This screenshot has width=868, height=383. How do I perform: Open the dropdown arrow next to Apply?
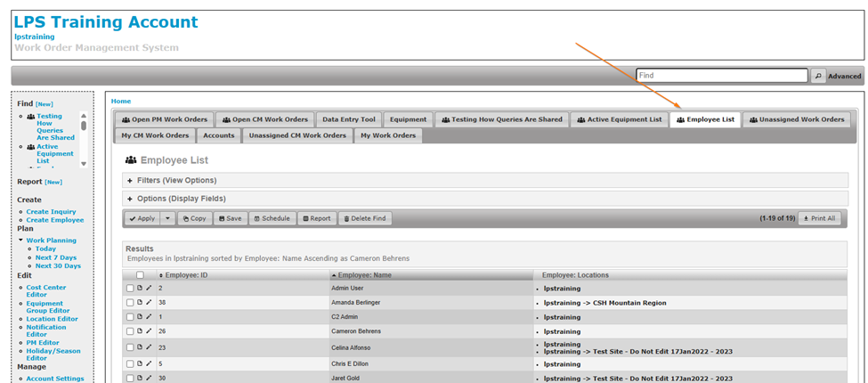[x=167, y=218]
